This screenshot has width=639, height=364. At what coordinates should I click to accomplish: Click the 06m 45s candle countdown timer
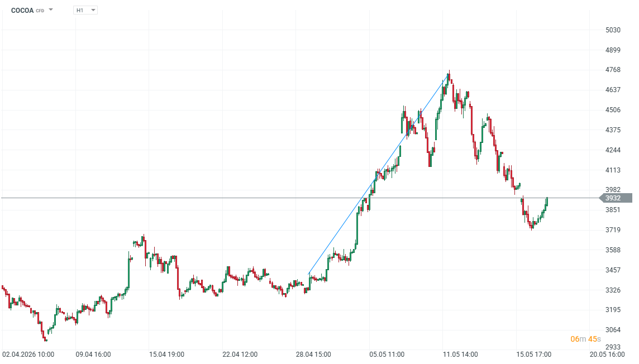585,339
